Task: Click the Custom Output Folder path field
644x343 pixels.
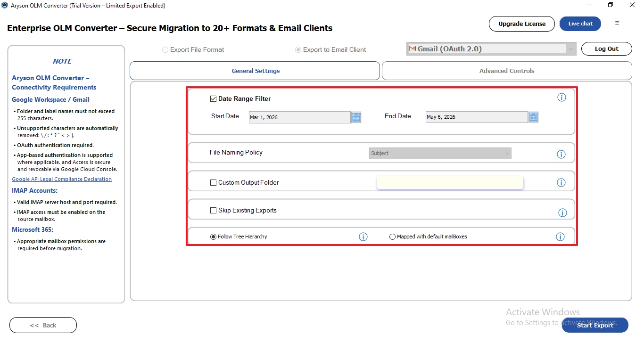Action: [x=450, y=182]
